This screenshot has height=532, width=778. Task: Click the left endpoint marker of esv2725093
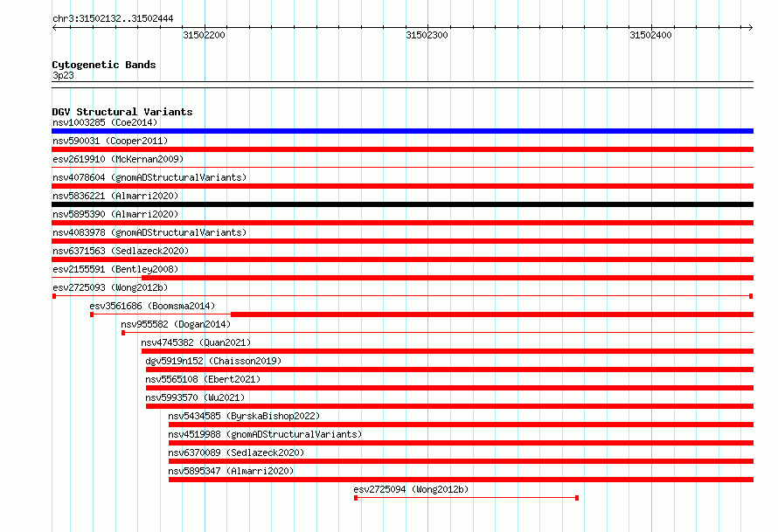(x=54, y=296)
